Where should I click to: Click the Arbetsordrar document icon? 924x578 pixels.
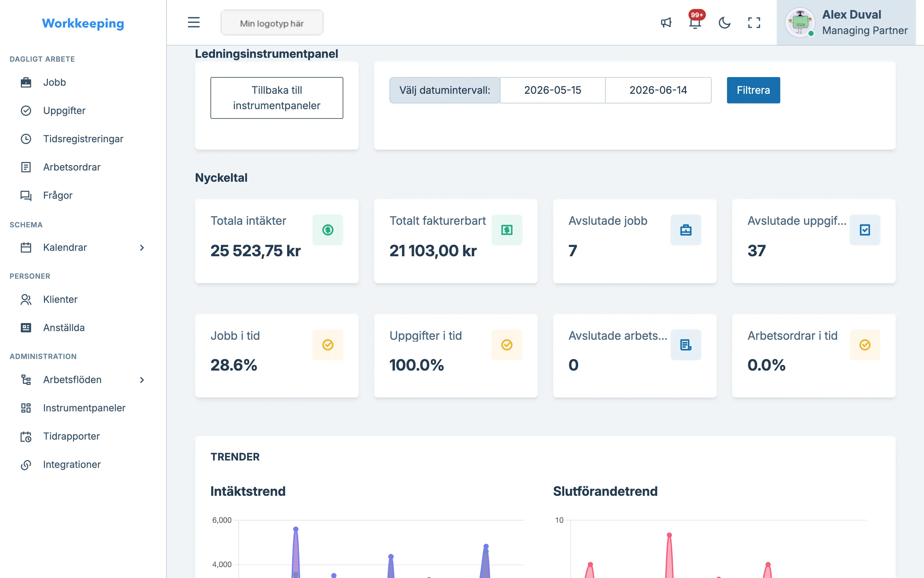26,167
